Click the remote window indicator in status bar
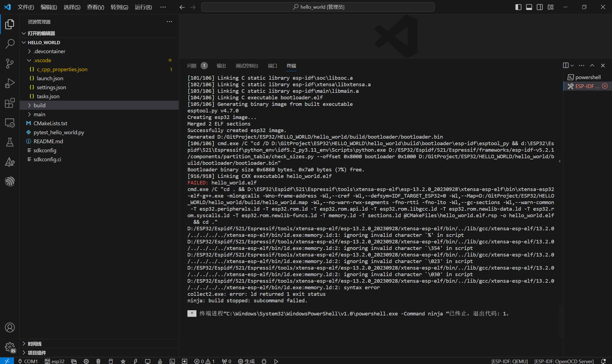The width and height of the screenshot is (612, 364). point(7,361)
